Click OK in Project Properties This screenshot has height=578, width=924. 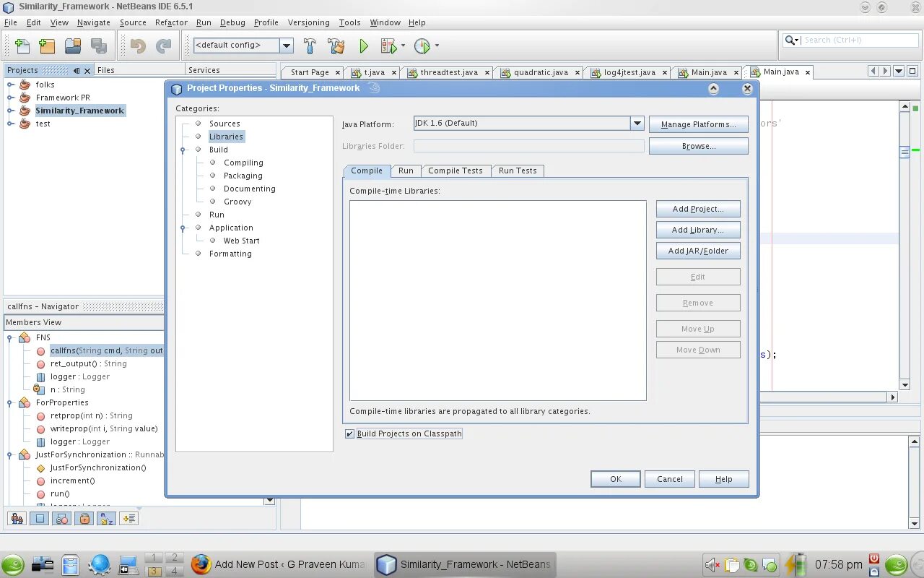click(x=615, y=479)
